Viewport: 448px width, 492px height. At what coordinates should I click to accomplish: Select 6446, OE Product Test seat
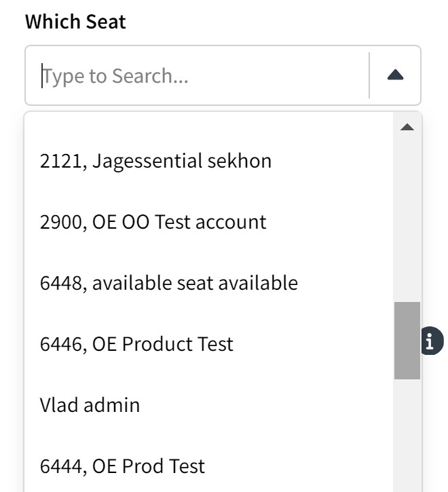[136, 344]
